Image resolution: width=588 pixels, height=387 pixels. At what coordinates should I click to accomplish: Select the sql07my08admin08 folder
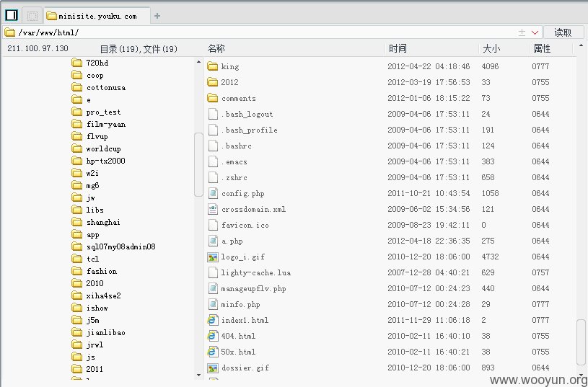pyautogui.click(x=113, y=246)
